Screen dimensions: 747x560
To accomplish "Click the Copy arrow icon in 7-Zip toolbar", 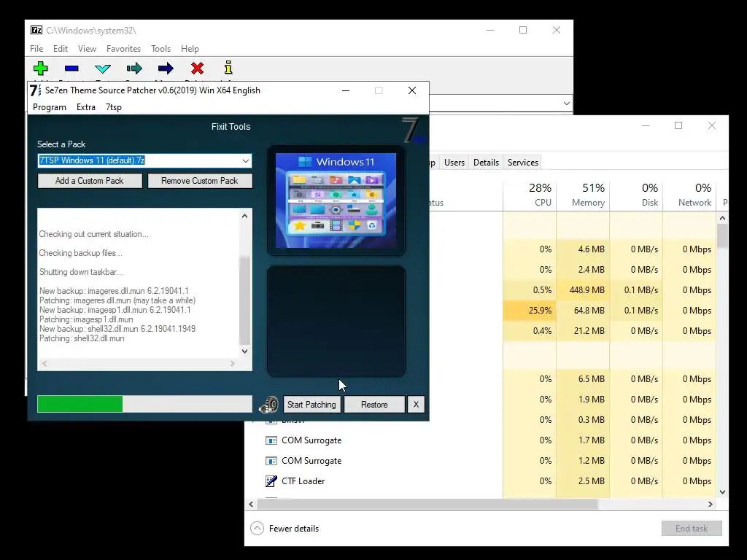I will point(134,69).
